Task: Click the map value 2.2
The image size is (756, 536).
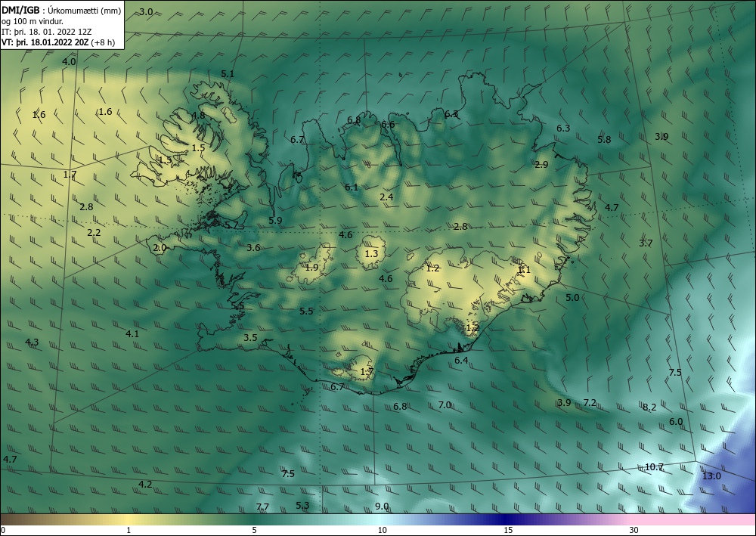Action: (94, 232)
